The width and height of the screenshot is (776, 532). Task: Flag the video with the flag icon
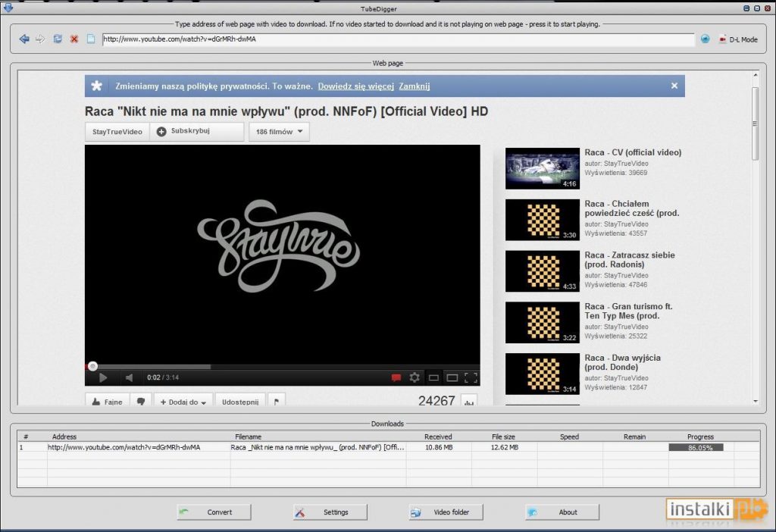(276, 401)
